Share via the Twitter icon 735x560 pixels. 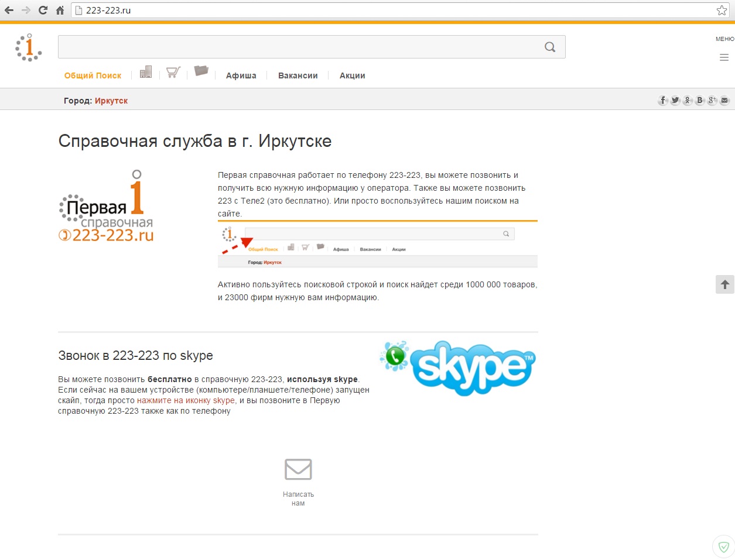[x=675, y=100]
